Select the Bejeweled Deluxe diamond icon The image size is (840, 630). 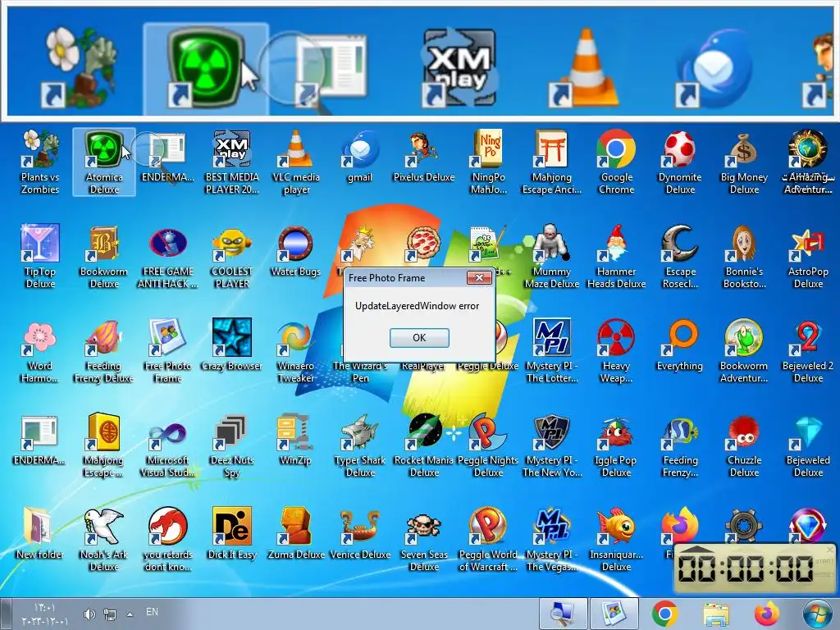pos(808,445)
